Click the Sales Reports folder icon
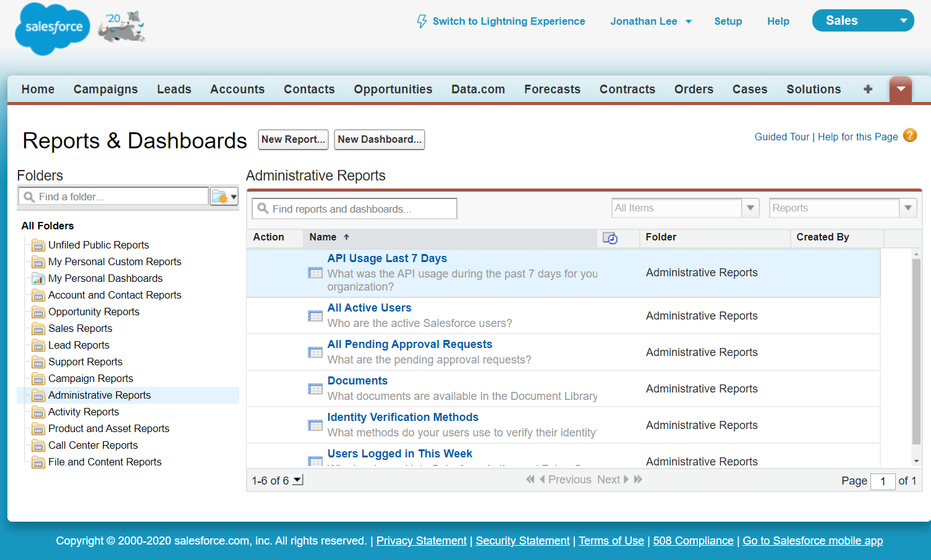 coord(38,329)
